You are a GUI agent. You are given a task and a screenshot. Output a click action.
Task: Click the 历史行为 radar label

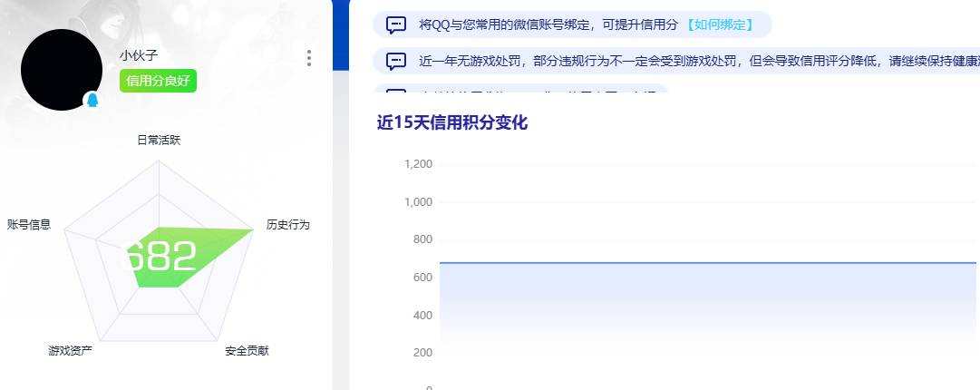288,224
